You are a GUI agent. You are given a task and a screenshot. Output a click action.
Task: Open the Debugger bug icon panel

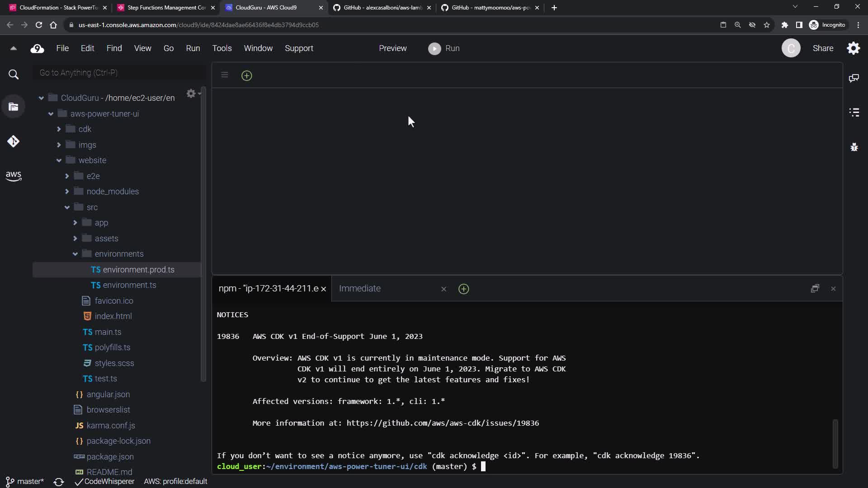point(854,147)
